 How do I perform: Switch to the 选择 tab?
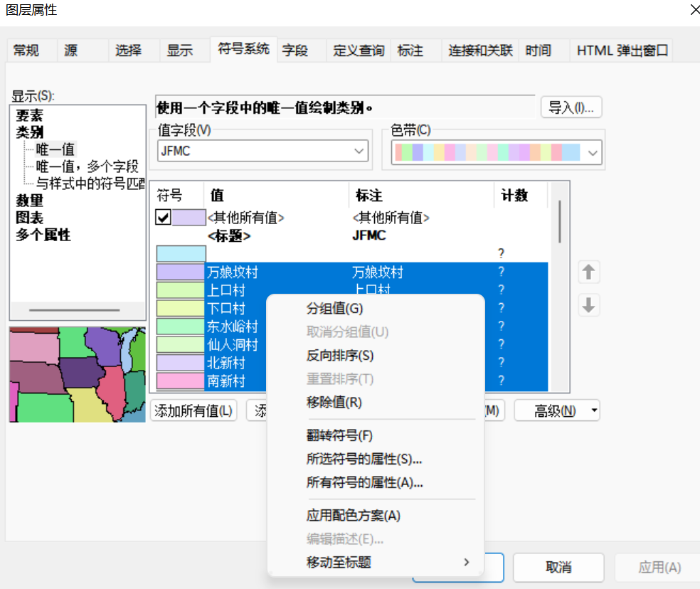pyautogui.click(x=129, y=51)
